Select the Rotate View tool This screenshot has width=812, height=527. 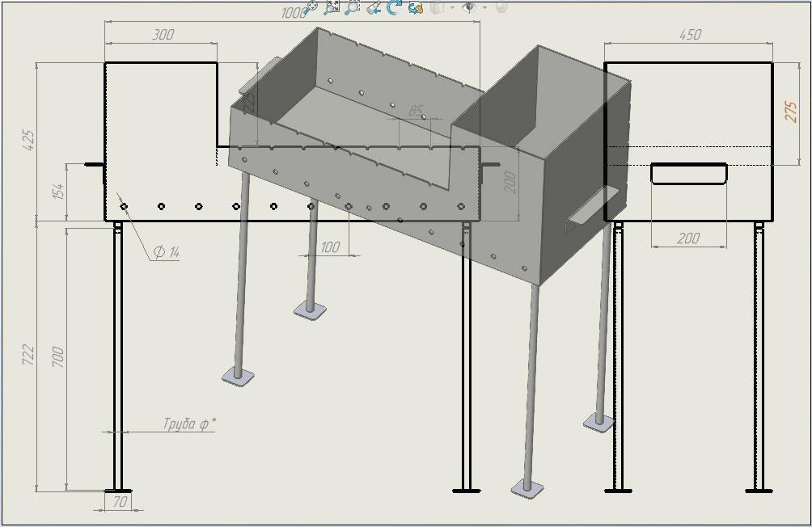[395, 7]
